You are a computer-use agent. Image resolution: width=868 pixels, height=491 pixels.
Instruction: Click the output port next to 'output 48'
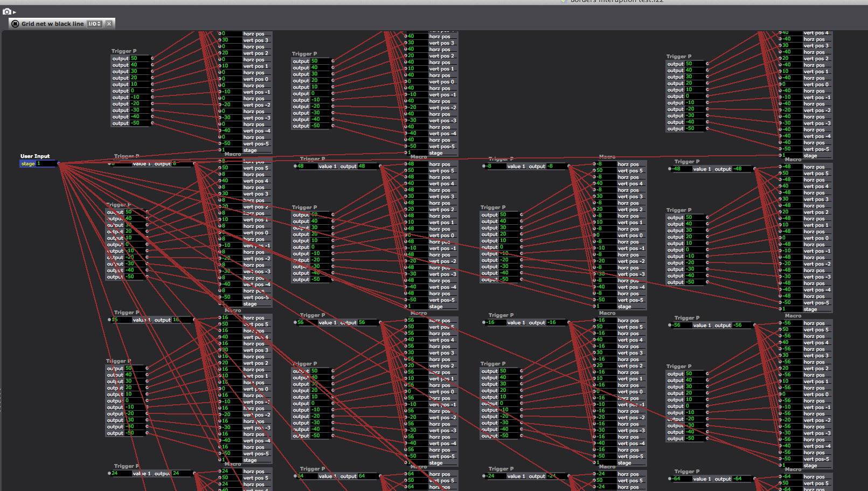click(380, 166)
